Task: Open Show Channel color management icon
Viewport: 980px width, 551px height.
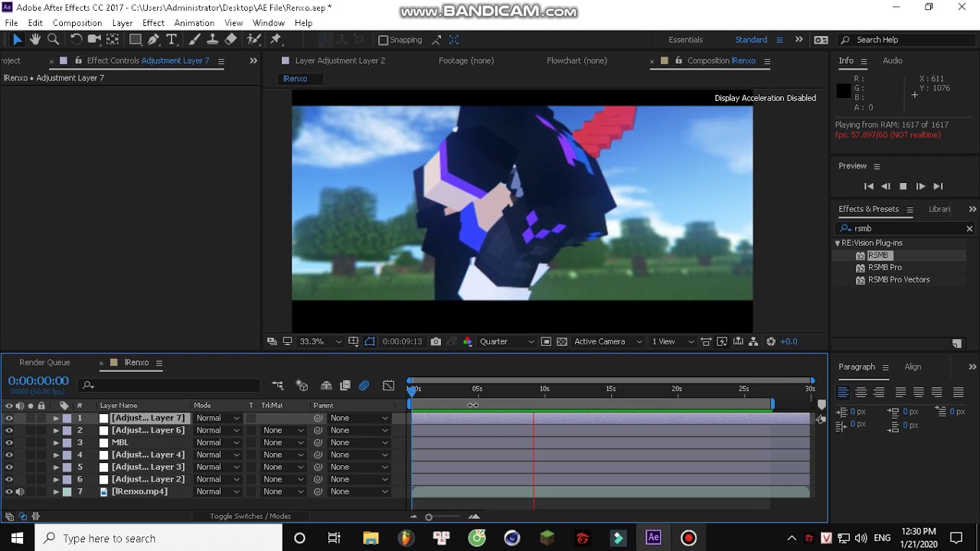Action: (x=468, y=342)
